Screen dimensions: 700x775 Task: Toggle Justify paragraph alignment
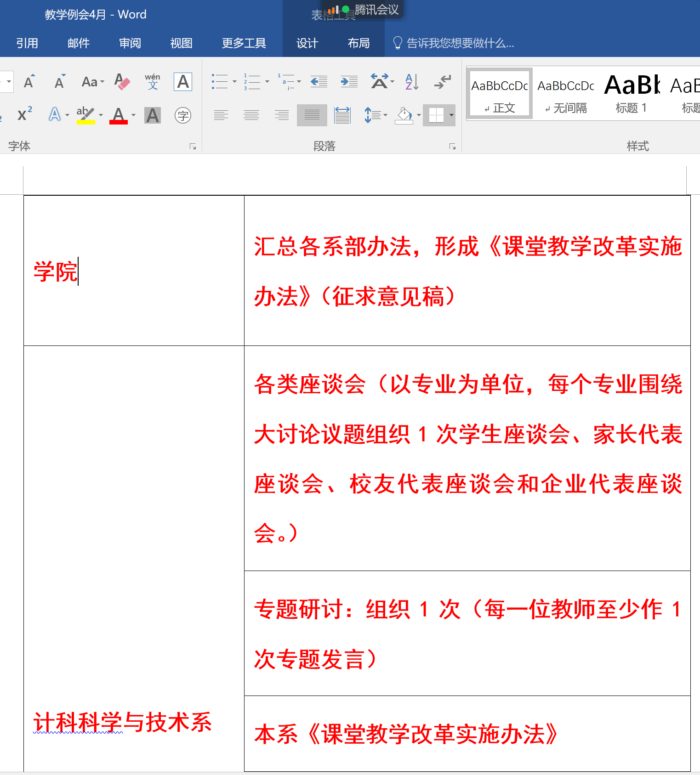click(x=312, y=115)
